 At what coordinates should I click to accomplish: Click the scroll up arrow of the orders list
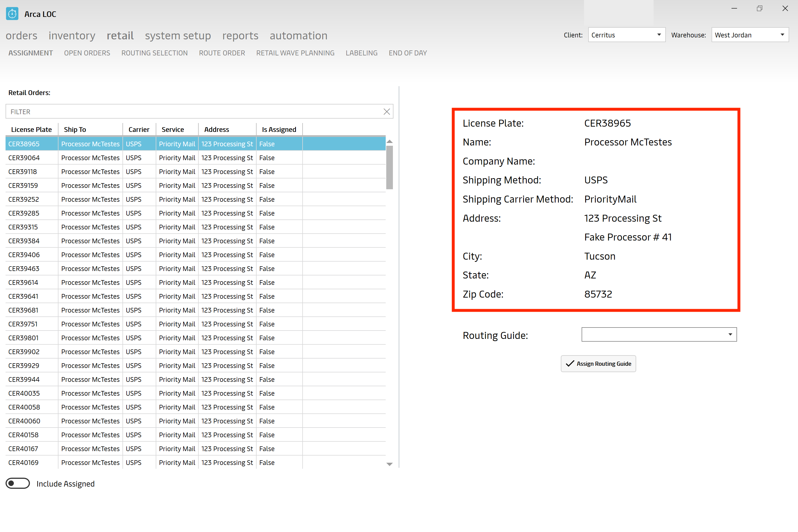(x=390, y=142)
